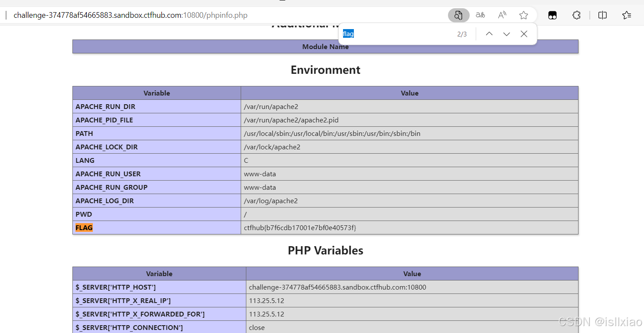This screenshot has width=644, height=333.
Task: Add the page to favorites via star icon
Action: [523, 15]
